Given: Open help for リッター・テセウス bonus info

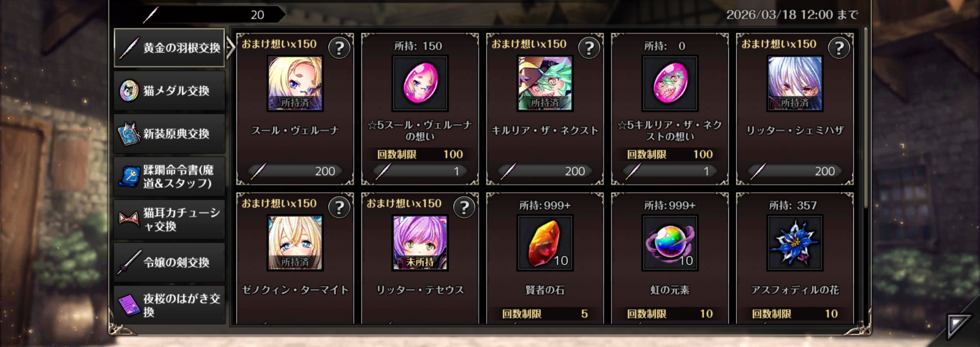Looking at the screenshot, I should [x=464, y=207].
